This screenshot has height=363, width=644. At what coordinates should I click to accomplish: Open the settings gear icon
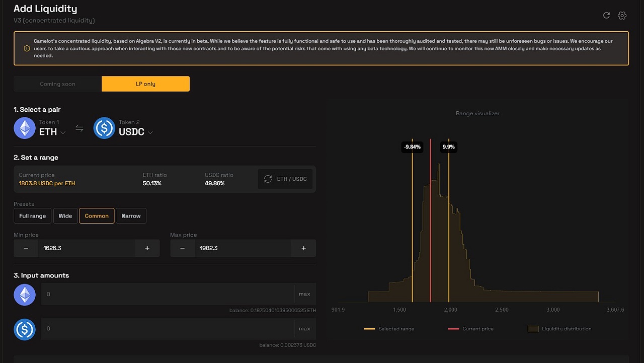pos(622,16)
